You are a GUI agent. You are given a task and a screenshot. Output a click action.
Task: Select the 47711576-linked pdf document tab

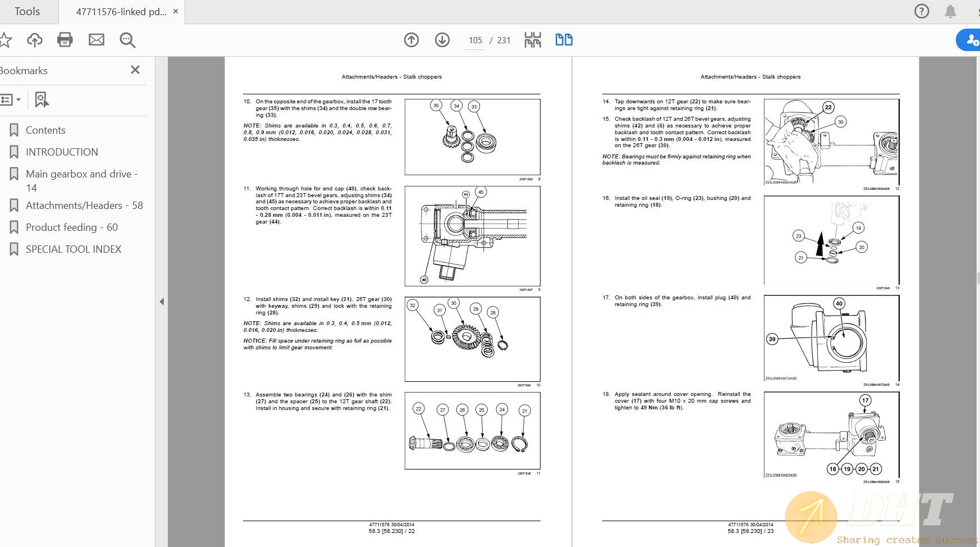click(121, 12)
